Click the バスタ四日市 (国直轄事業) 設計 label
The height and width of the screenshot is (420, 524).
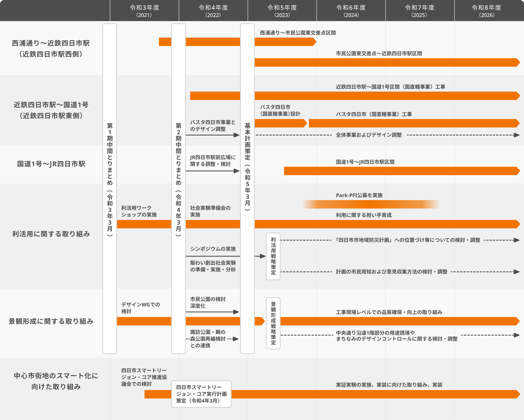click(x=280, y=110)
